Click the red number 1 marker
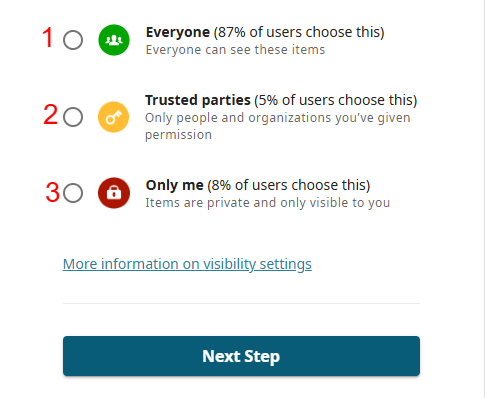485x398 pixels. tap(48, 37)
